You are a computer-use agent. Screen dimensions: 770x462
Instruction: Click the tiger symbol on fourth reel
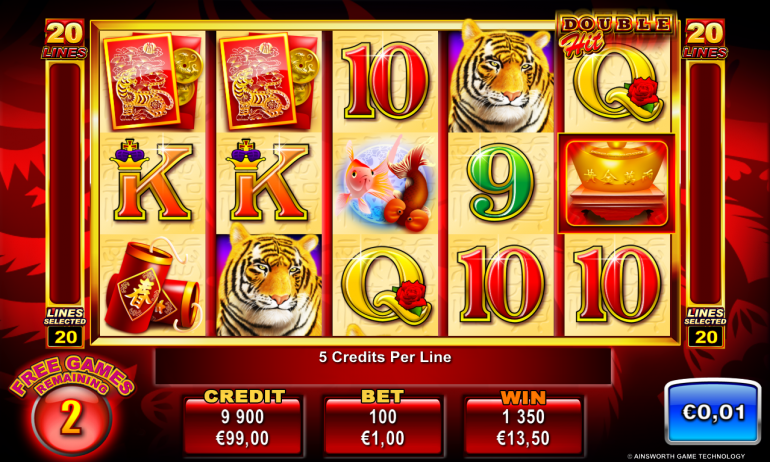[x=501, y=79]
